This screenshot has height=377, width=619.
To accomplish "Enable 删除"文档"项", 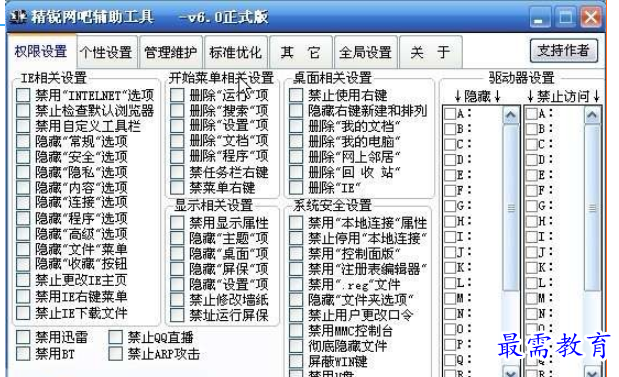I will (x=177, y=141).
